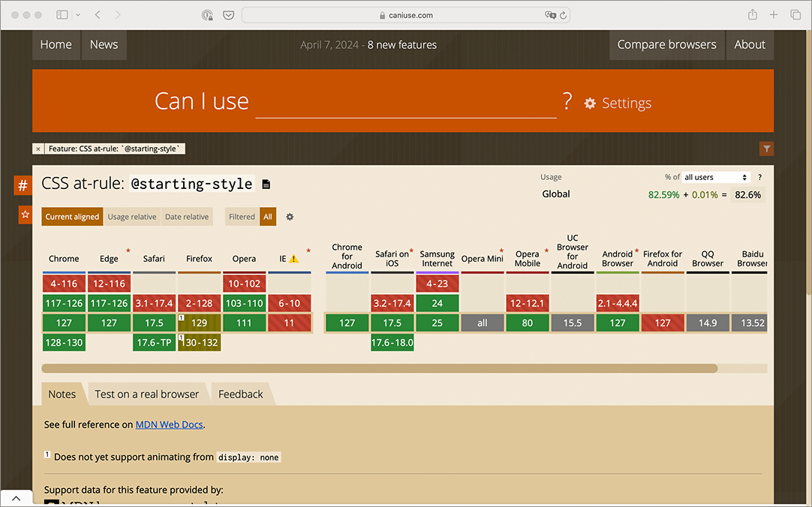Open table settings gear icon
The height and width of the screenshot is (507, 812).
coord(290,217)
